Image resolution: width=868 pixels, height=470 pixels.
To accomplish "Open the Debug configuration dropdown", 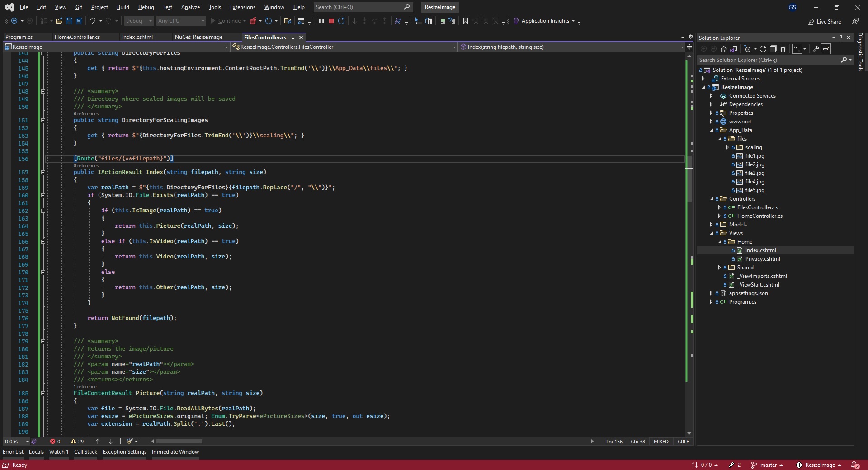I will click(x=139, y=21).
